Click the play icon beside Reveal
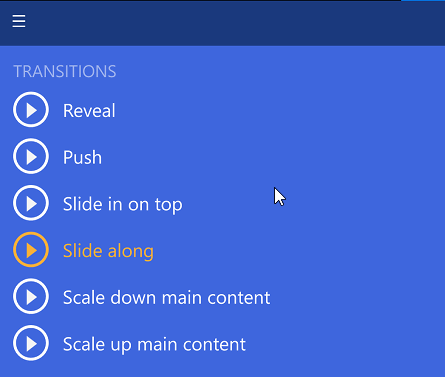 point(31,110)
